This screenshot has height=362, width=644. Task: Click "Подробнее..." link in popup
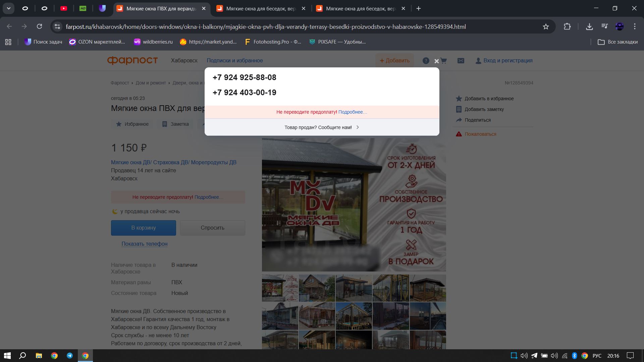(353, 112)
